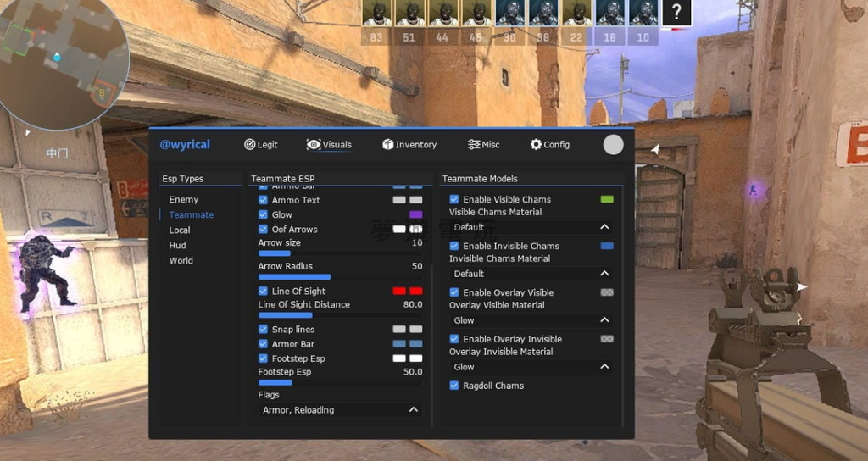Viewport: 868px width, 461px height.
Task: Open the green Visible Chams color swatch
Action: click(x=607, y=198)
